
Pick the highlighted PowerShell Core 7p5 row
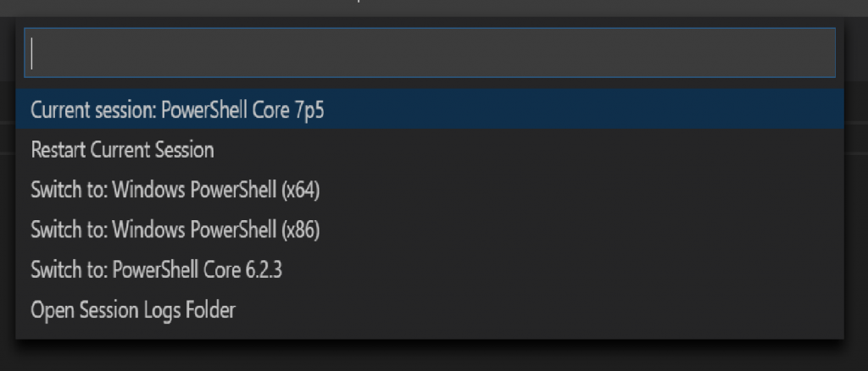(x=430, y=109)
